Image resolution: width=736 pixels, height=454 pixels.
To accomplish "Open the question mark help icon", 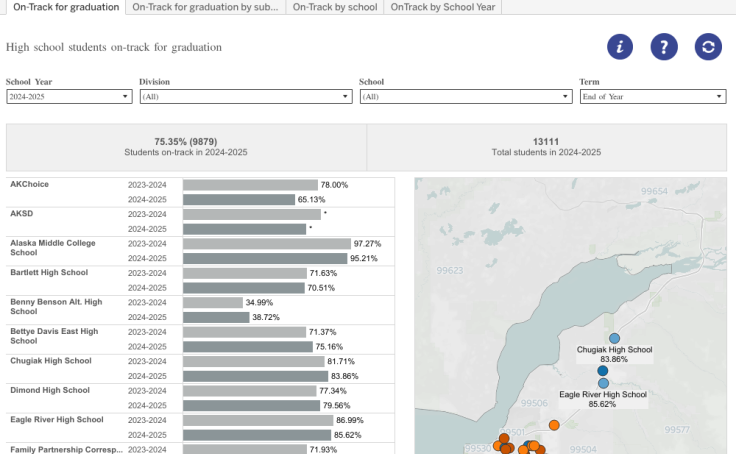I will coord(664,47).
